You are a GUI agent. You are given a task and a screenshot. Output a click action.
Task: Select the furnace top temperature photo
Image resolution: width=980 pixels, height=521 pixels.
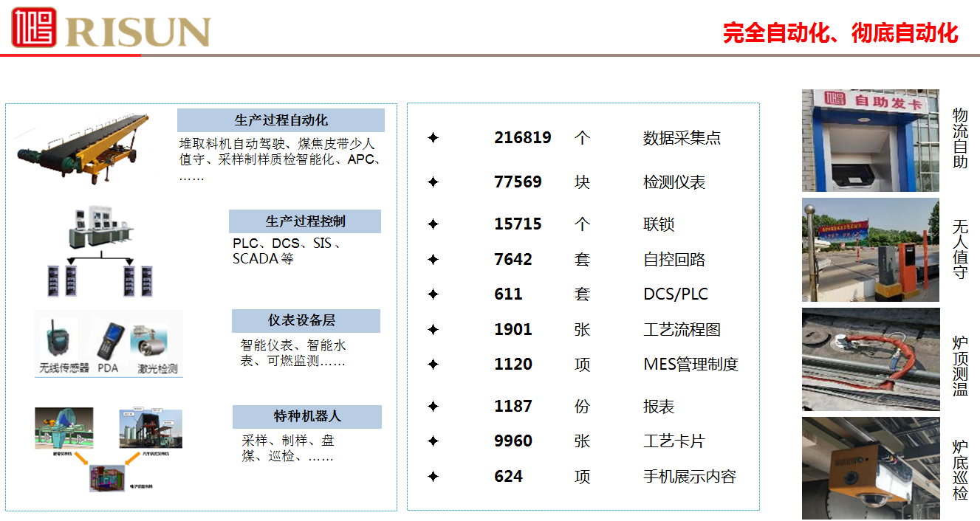(x=870, y=359)
